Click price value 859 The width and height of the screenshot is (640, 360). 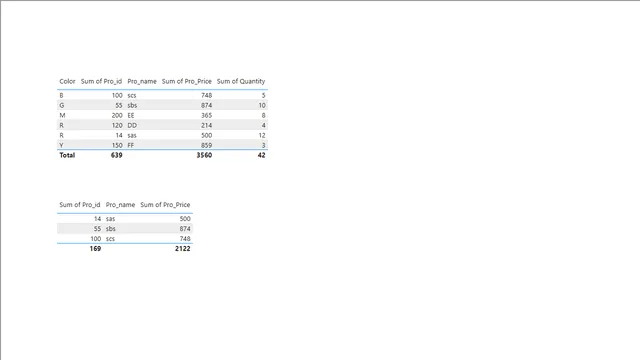pos(206,145)
